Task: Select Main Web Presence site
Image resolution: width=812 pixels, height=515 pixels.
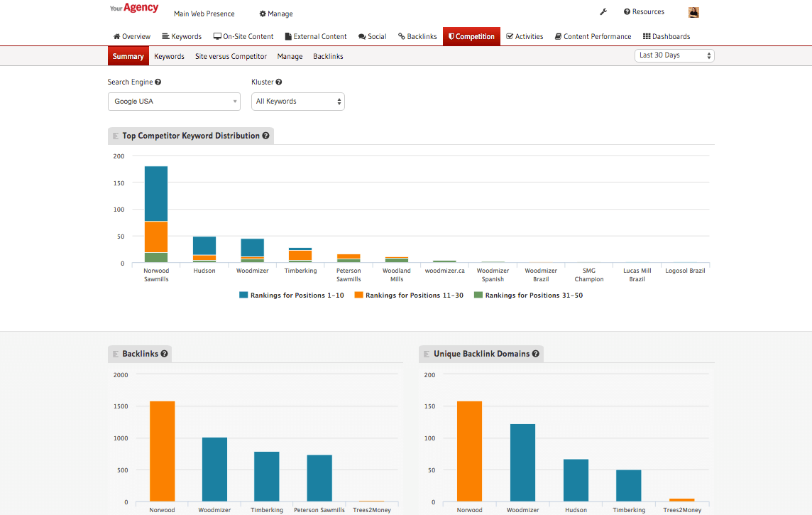Action: [204, 13]
